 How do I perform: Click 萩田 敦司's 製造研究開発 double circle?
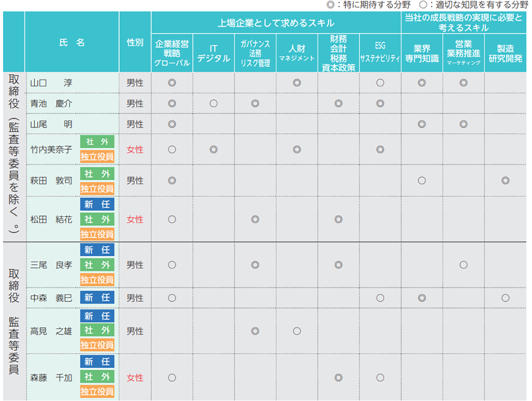pos(505,180)
